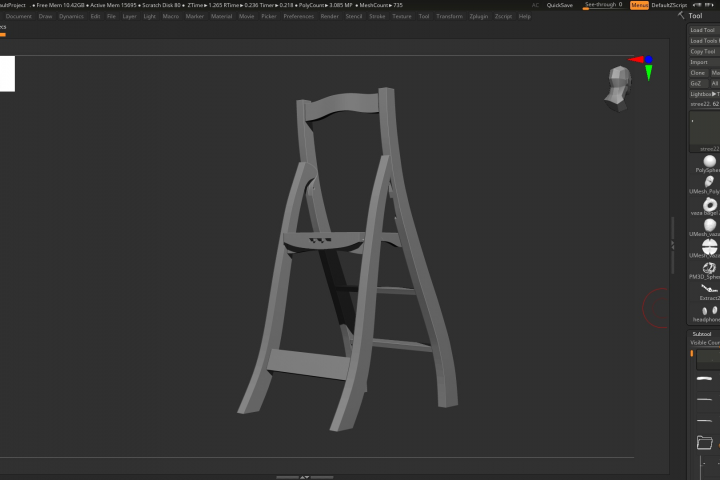Open the Stencil menu
This screenshot has height=480, width=720.
pos(354,16)
